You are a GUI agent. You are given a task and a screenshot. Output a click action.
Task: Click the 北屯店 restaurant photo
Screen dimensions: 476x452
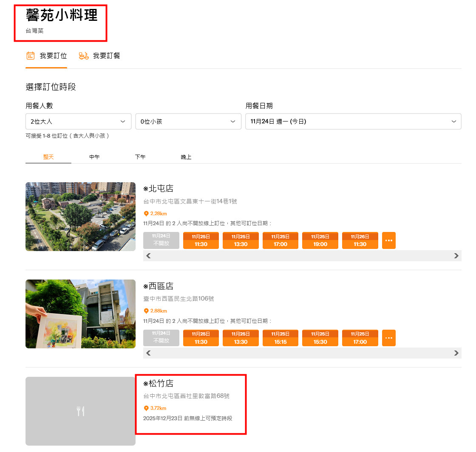(80, 216)
